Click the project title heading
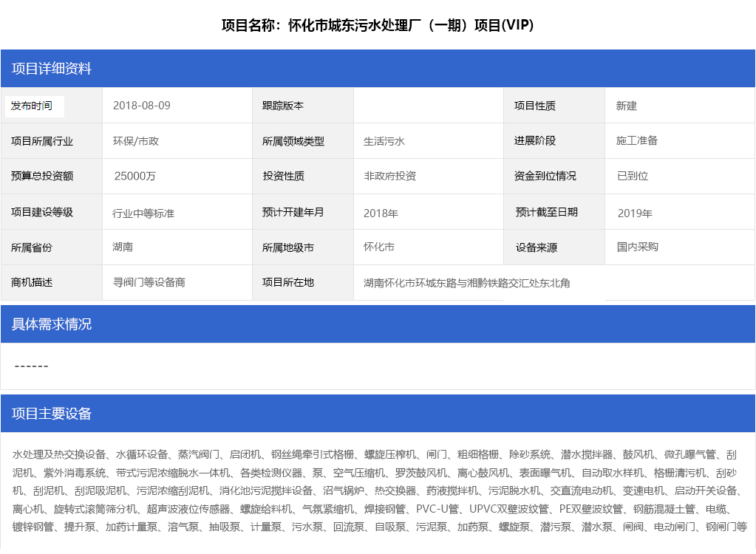The height and width of the screenshot is (554, 756). click(x=378, y=26)
